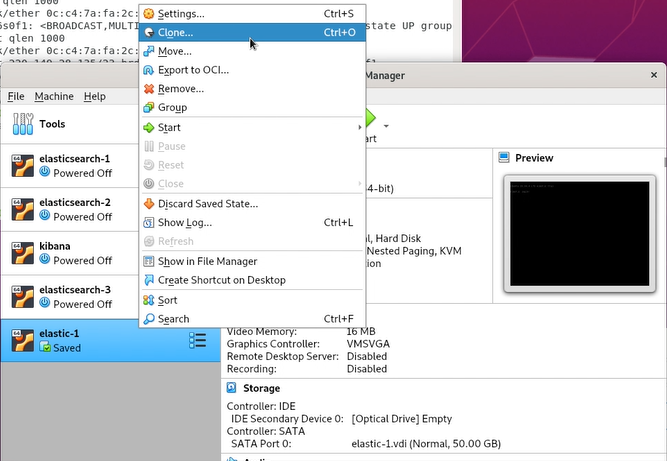
Task: Click the elasticsearch-1 VM icon
Action: [23, 165]
